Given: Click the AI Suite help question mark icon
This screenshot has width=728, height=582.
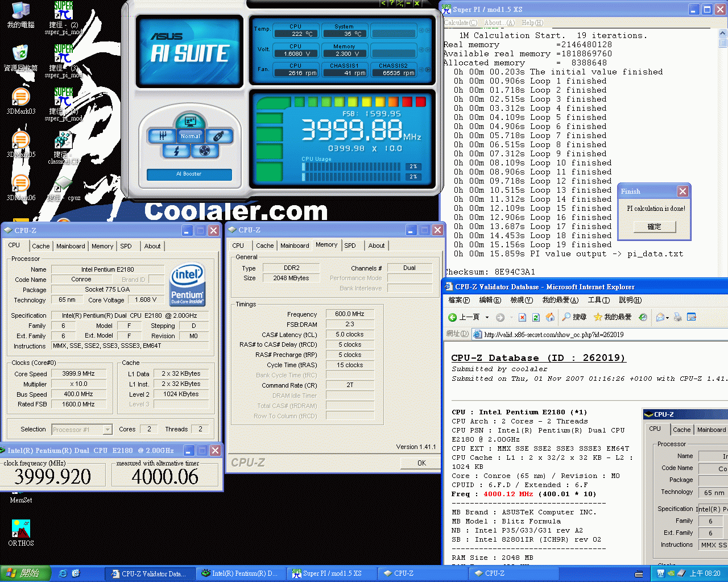Looking at the screenshot, I should point(391,3).
